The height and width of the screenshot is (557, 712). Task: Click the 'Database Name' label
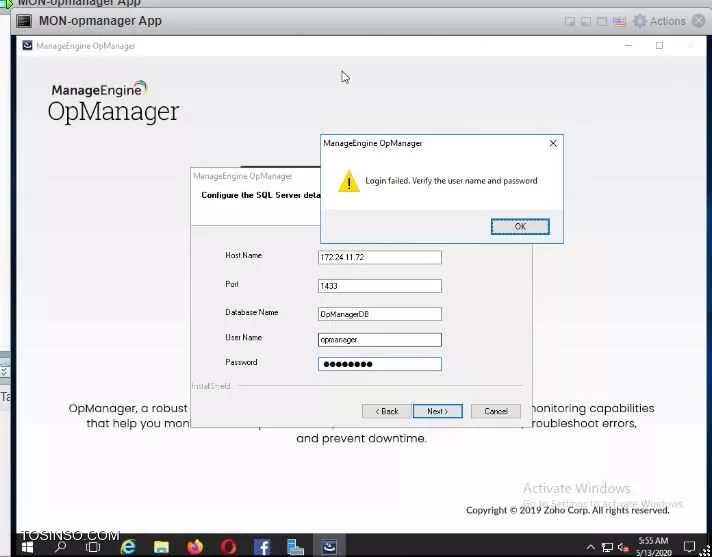252,312
